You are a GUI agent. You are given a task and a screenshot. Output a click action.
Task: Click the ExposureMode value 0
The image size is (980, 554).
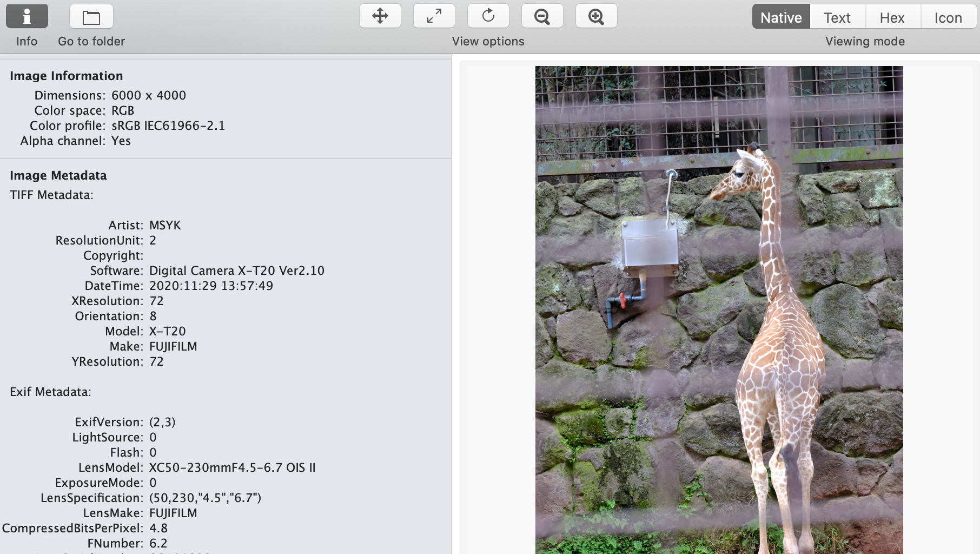pyautogui.click(x=153, y=483)
